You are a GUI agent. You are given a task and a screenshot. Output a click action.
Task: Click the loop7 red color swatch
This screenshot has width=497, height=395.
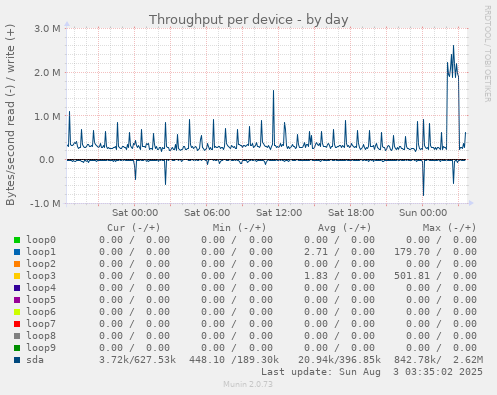click(x=17, y=324)
